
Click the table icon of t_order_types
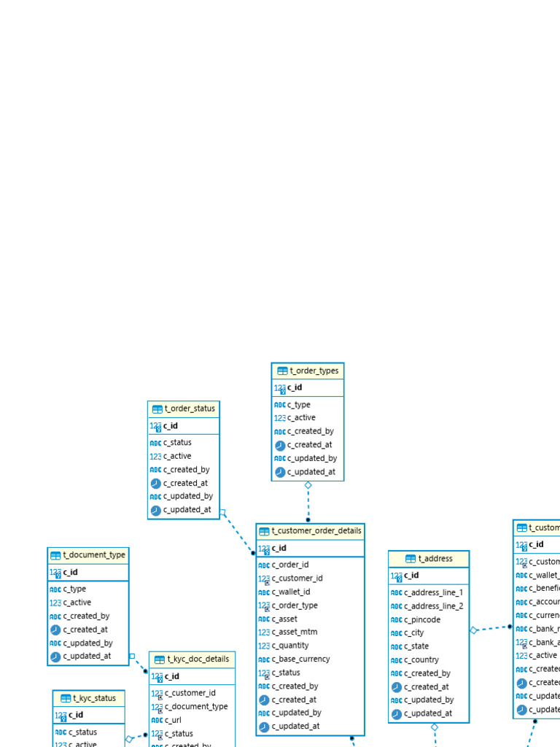click(x=282, y=371)
